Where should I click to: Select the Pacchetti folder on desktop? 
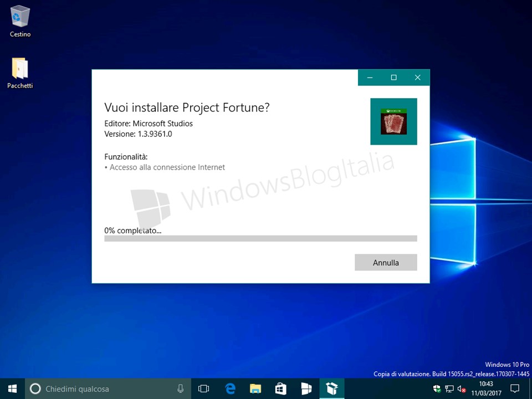click(20, 73)
